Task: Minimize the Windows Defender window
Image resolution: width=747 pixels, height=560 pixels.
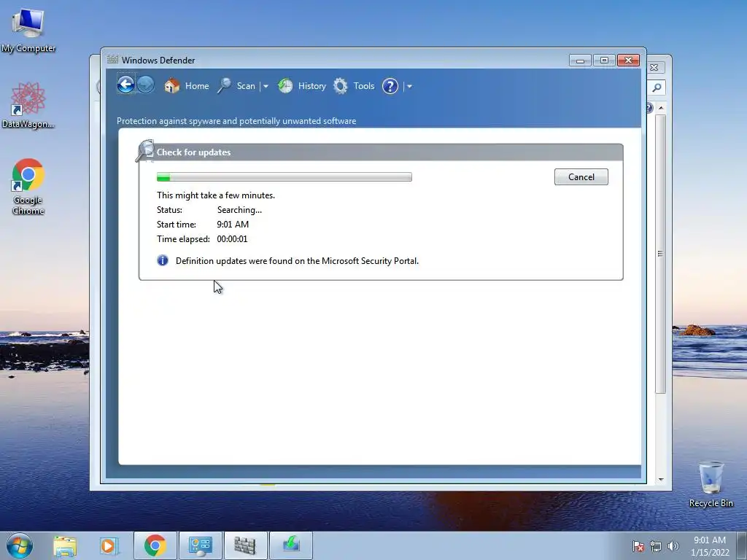Action: click(580, 60)
